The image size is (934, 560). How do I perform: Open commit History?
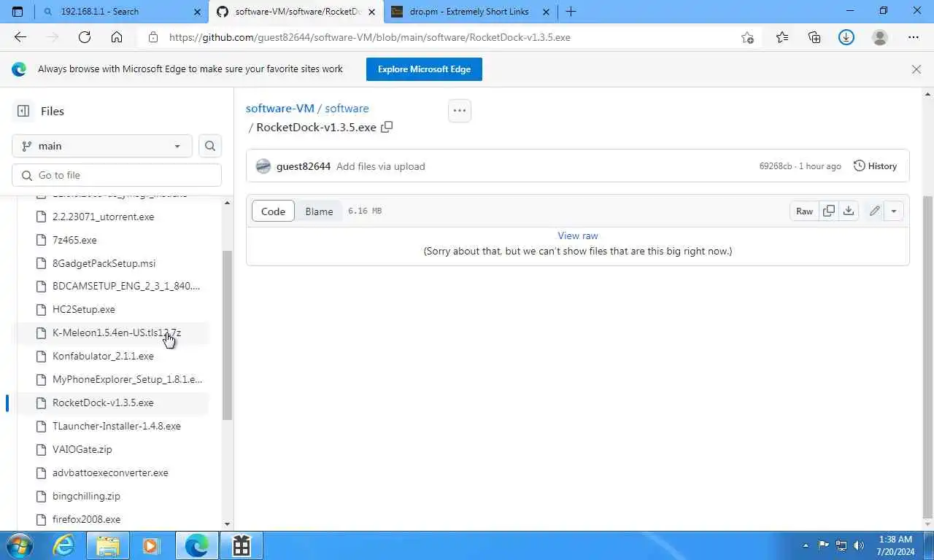coord(875,166)
